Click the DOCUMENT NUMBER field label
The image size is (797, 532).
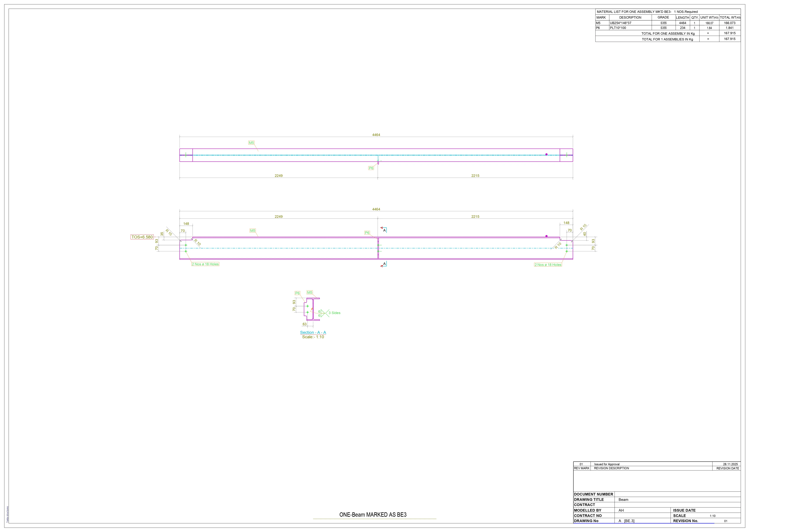tap(593, 494)
